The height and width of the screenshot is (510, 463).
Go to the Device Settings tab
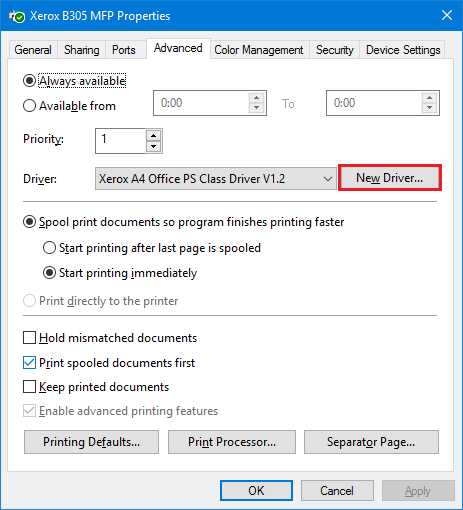(x=403, y=50)
